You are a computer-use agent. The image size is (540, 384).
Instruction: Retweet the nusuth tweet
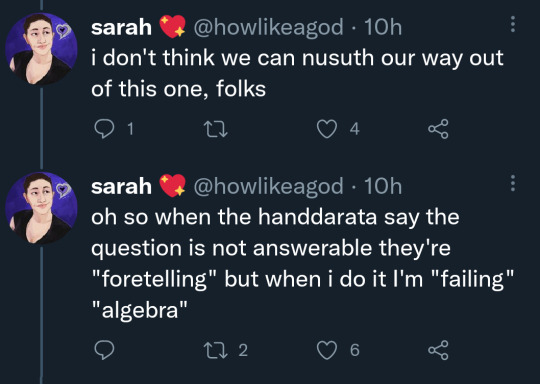click(216, 129)
